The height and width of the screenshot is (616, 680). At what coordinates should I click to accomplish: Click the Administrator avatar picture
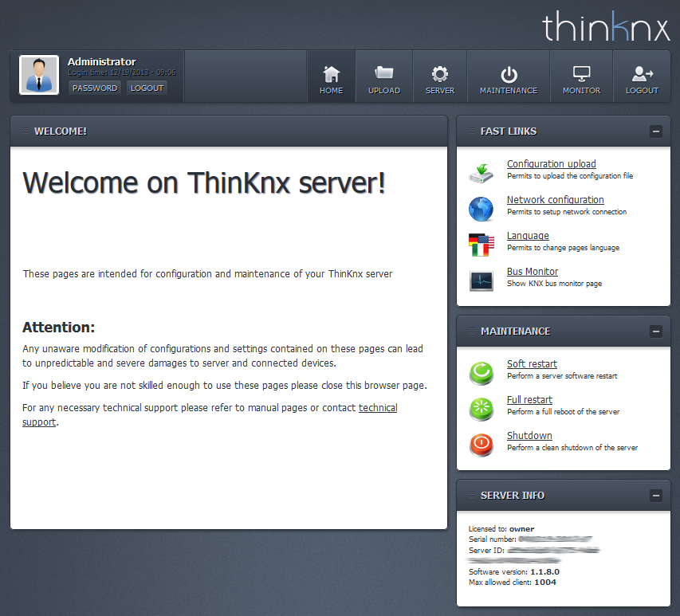click(x=39, y=75)
